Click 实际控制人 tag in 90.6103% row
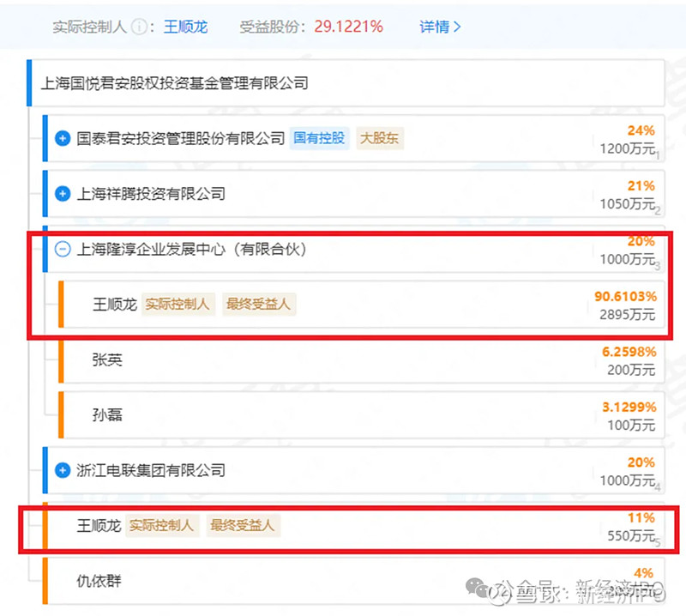This screenshot has width=686, height=616. (x=178, y=305)
